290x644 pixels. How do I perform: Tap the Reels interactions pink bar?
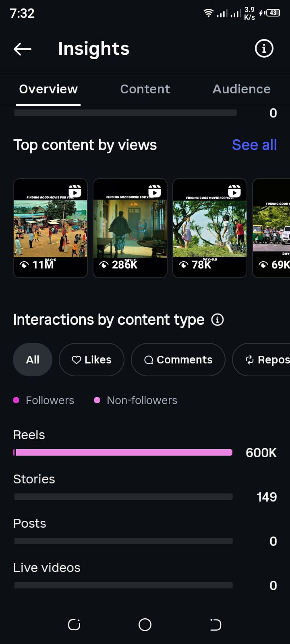(x=123, y=452)
